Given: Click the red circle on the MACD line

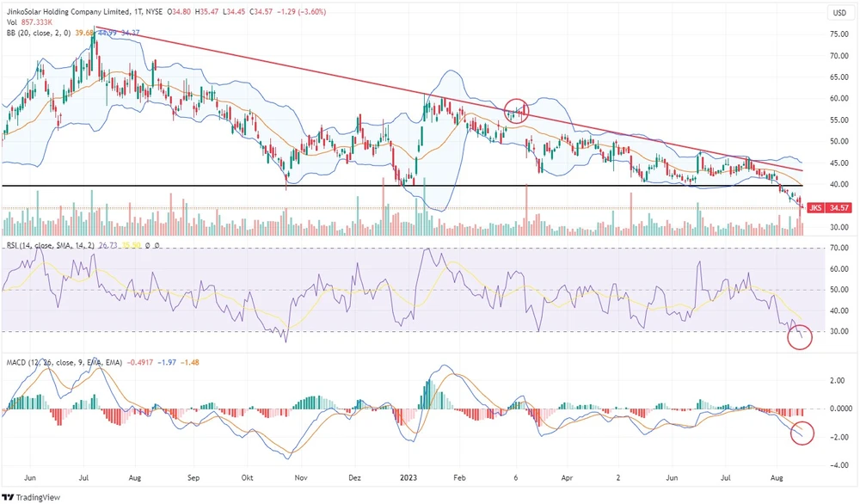Looking at the screenshot, I should [x=802, y=433].
